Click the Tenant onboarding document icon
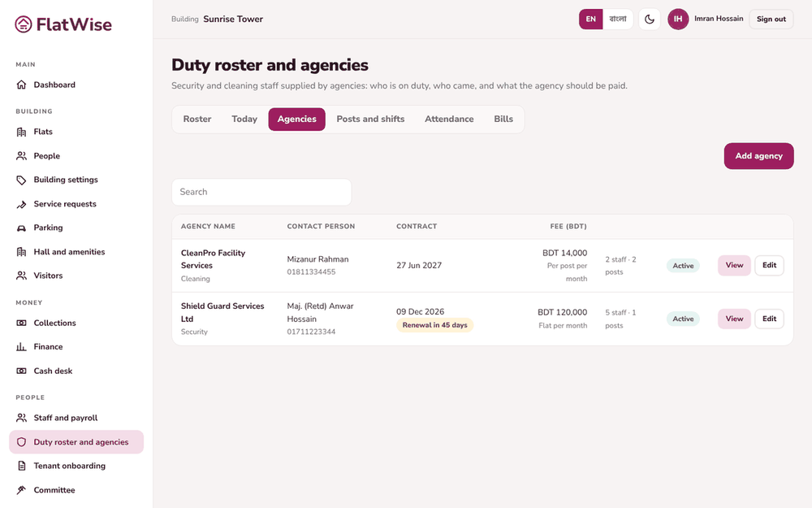The height and width of the screenshot is (508, 812). tap(21, 466)
